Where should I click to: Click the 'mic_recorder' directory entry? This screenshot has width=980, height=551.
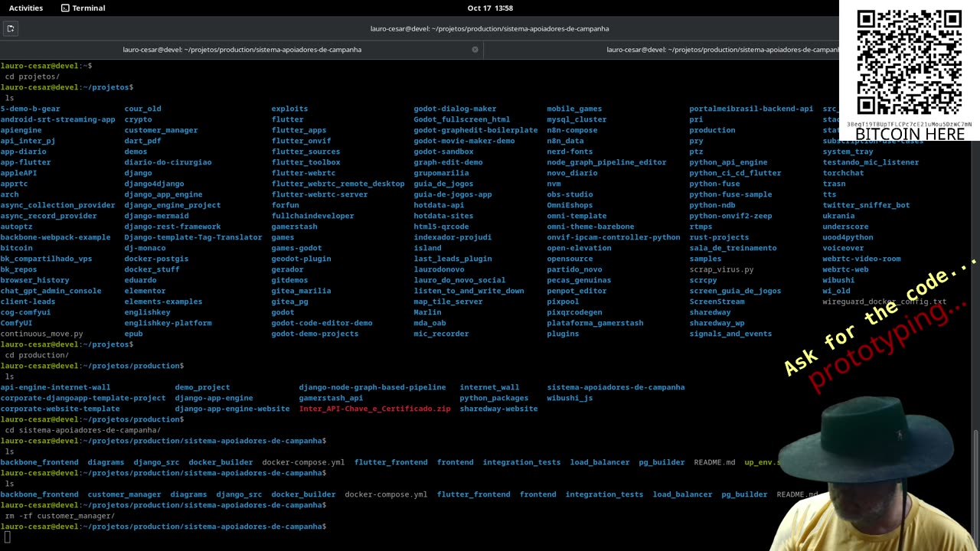coord(441,334)
